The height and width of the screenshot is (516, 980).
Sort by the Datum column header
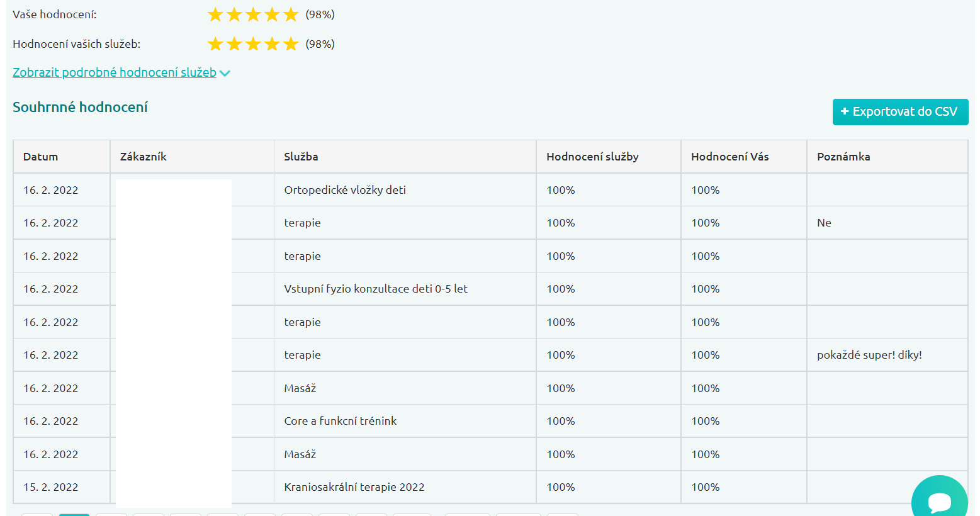tap(40, 157)
